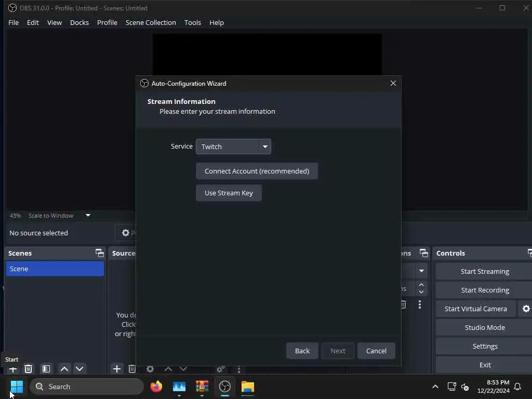Open virtual camera settings gear
The image size is (532, 399).
point(526,309)
